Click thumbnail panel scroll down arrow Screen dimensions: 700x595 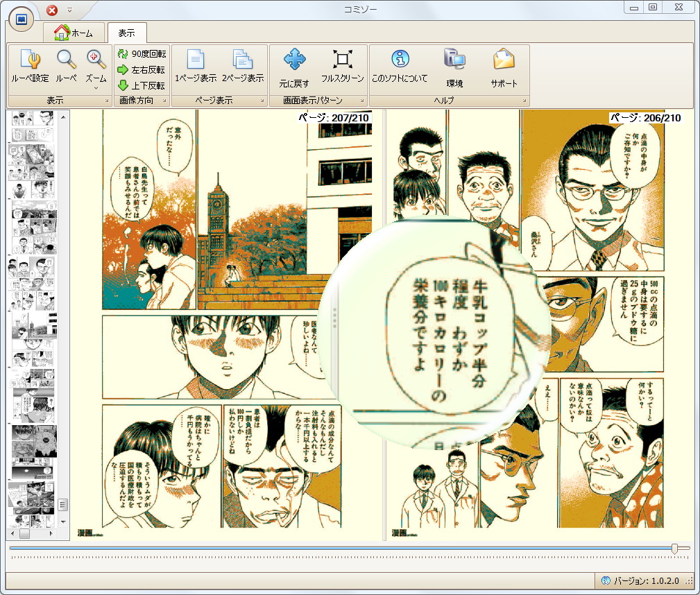click(63, 521)
